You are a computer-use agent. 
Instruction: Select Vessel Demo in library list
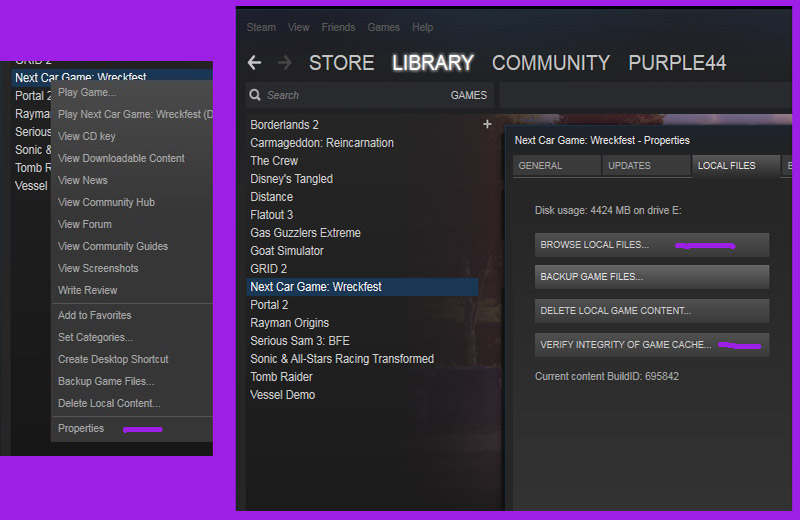282,394
